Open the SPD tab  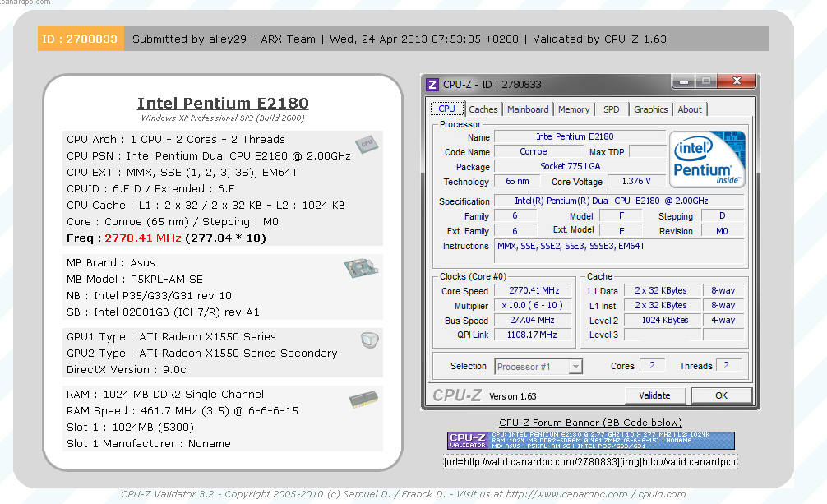[x=612, y=109]
